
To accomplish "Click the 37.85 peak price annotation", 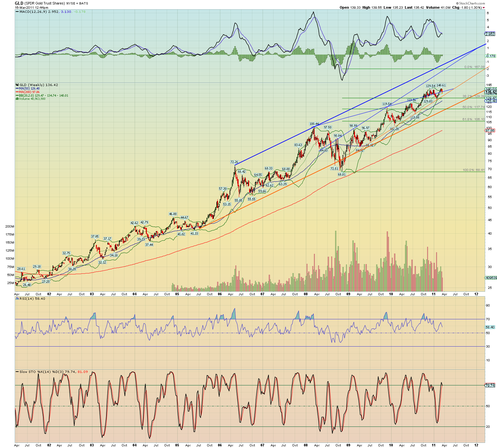I will [x=95, y=237].
